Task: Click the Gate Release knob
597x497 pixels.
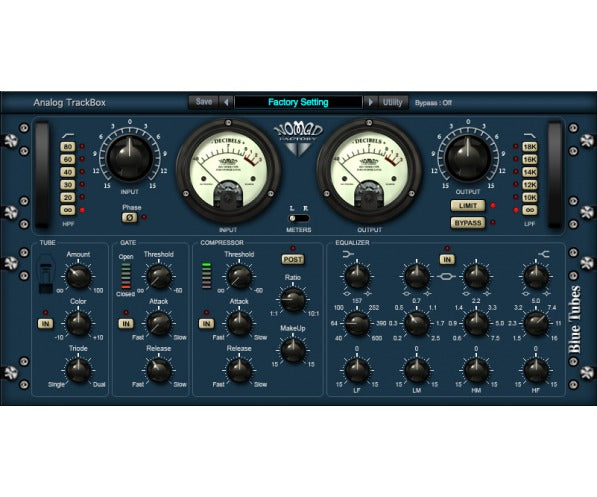Action: [x=159, y=371]
